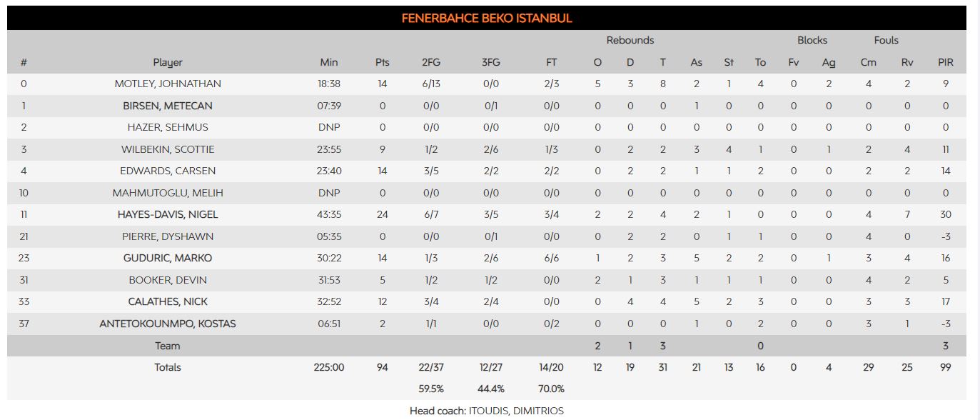980x420 pixels.
Task: Select the Min column header
Action: 329,62
